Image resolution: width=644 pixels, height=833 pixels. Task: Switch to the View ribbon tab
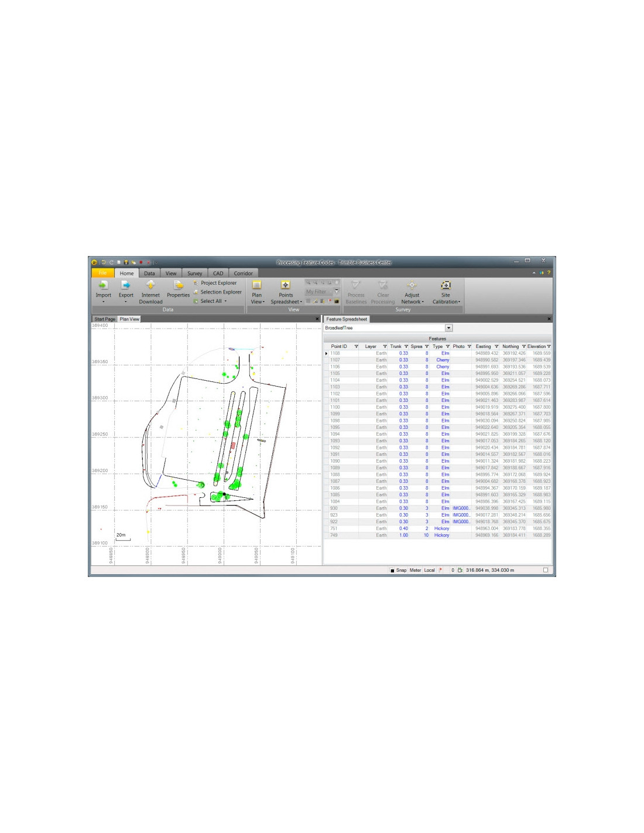[170, 274]
